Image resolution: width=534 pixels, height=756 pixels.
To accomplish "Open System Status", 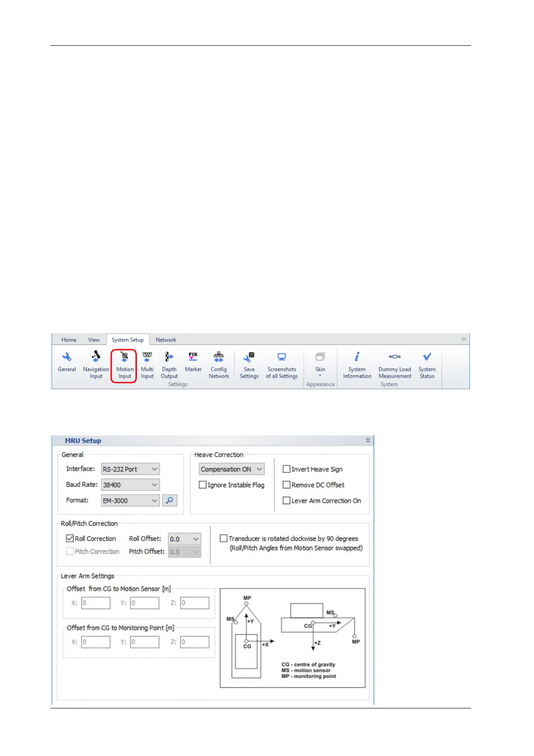I will click(x=427, y=365).
